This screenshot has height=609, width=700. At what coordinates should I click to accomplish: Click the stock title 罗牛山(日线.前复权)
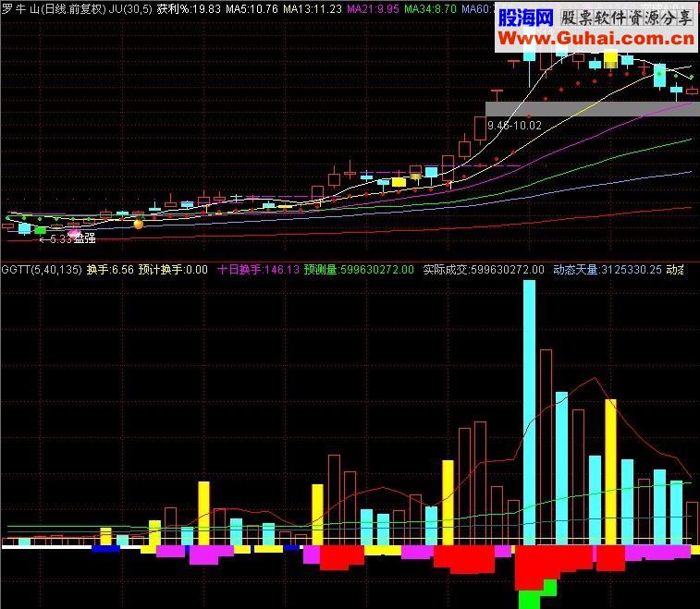pyautogui.click(x=54, y=9)
